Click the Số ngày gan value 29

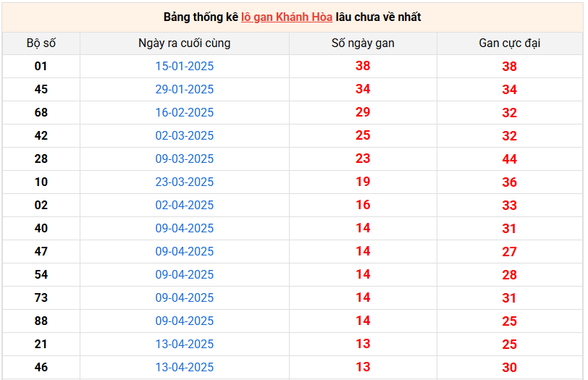pos(363,112)
